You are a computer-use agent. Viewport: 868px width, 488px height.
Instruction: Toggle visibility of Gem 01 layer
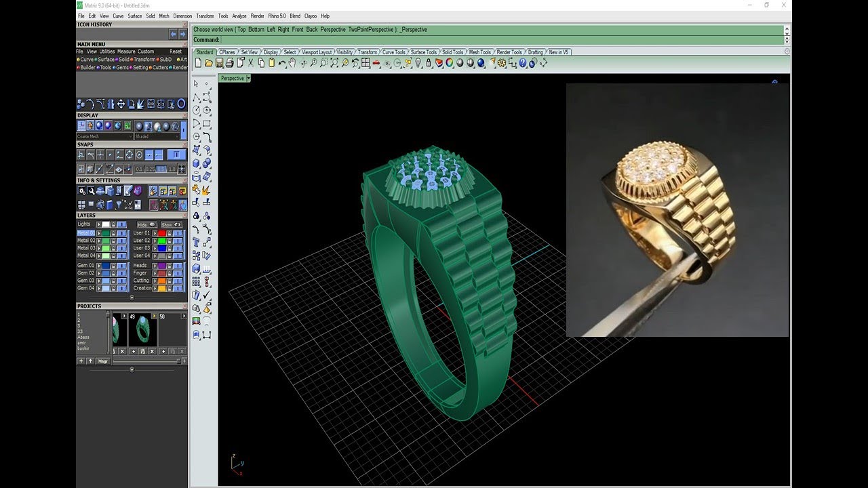tap(122, 266)
